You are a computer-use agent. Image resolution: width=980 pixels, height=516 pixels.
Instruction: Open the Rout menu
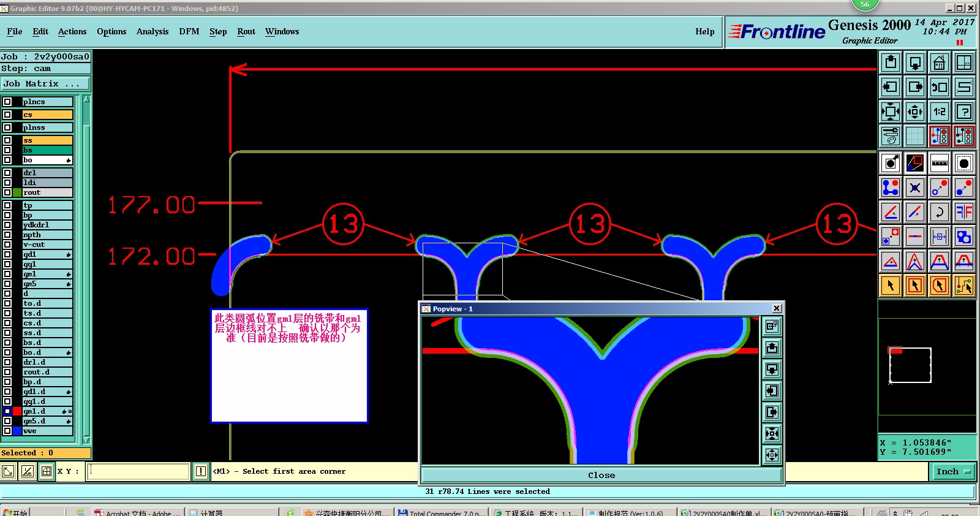(x=246, y=31)
